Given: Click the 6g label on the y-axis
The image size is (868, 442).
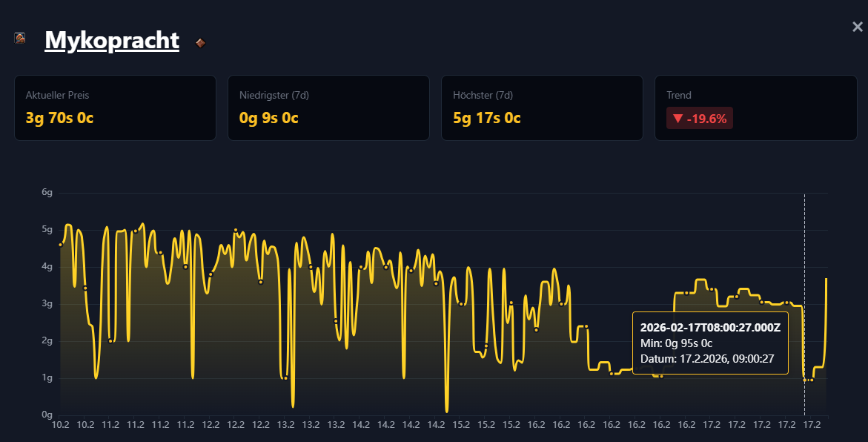Looking at the screenshot, I should (x=46, y=191).
